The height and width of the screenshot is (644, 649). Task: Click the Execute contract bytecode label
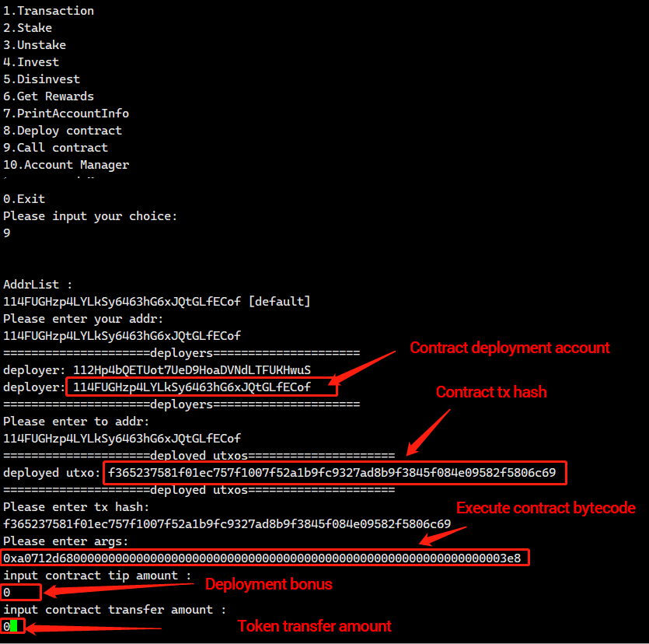(x=546, y=508)
